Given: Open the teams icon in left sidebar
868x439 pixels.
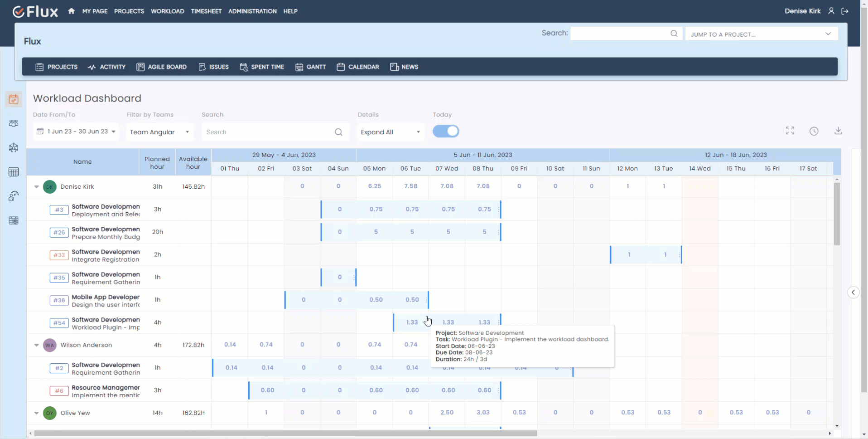Looking at the screenshot, I should point(14,123).
